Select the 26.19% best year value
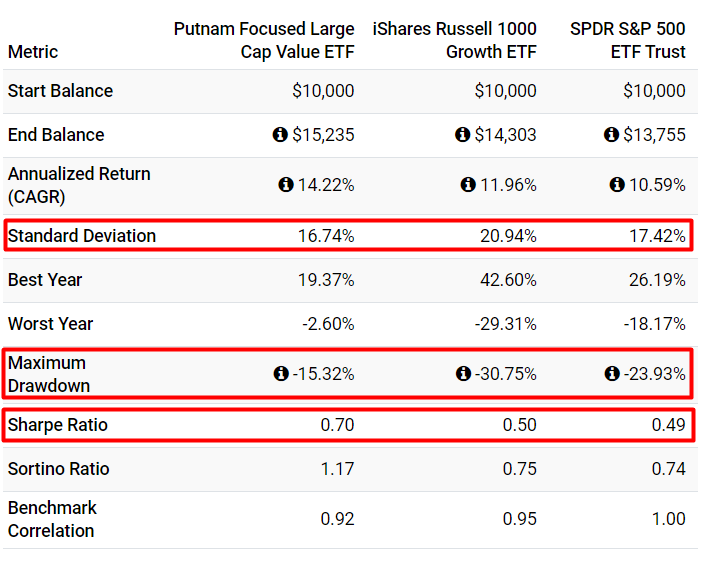706x561 pixels. point(657,280)
